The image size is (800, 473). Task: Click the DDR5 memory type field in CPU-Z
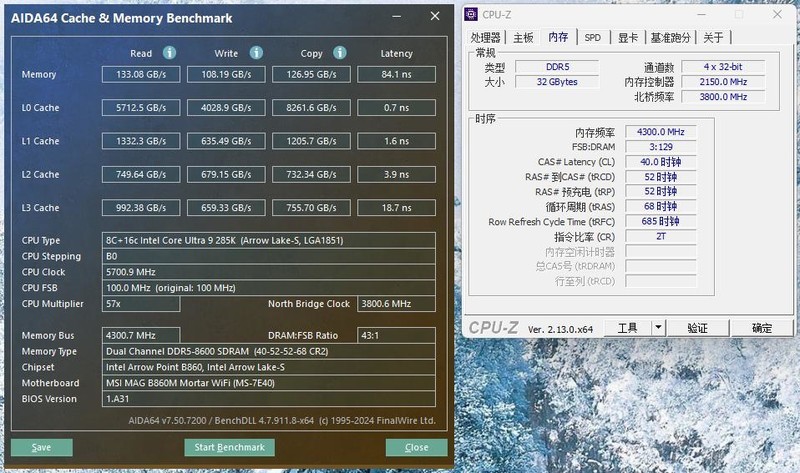pyautogui.click(x=557, y=67)
